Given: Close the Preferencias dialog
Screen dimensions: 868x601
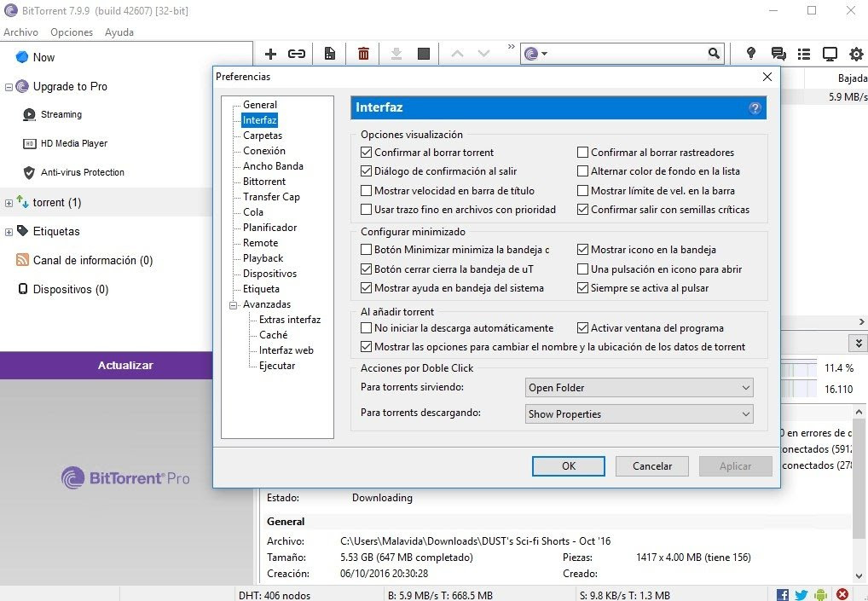Looking at the screenshot, I should point(767,77).
